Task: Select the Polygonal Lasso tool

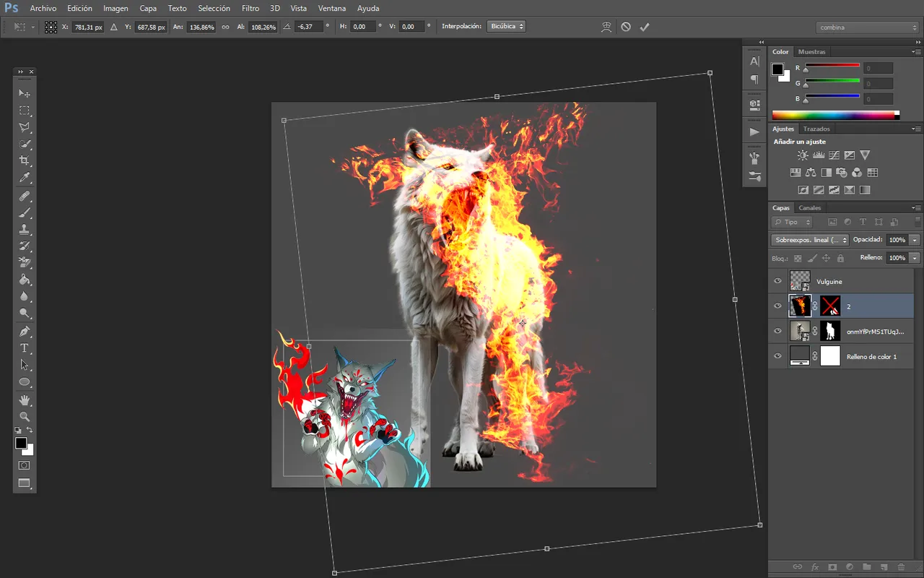Action: click(x=25, y=127)
